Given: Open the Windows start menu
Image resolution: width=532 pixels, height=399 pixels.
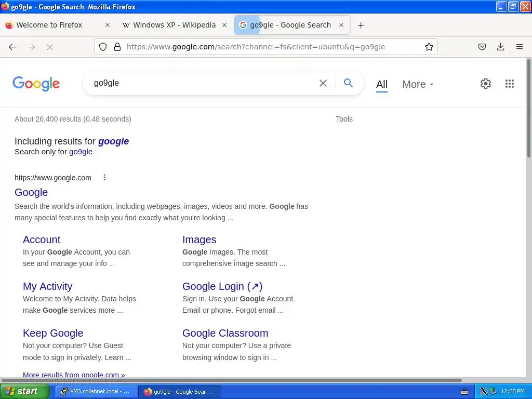Looking at the screenshot, I should tap(24, 392).
